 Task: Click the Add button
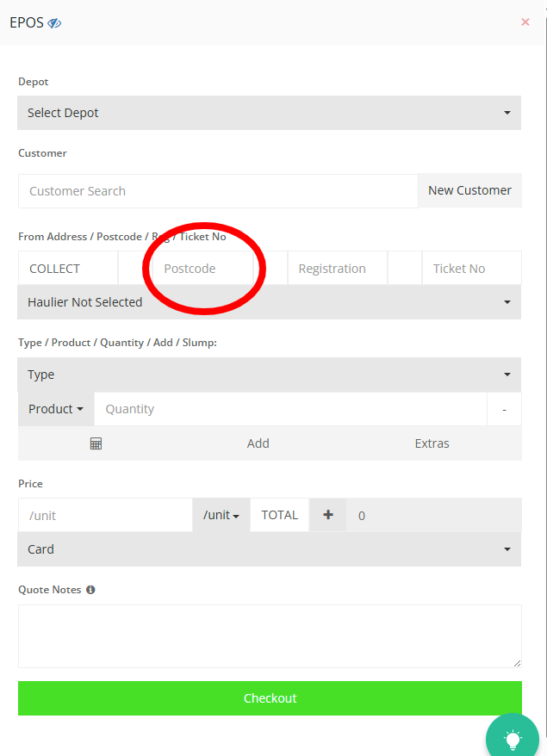pos(258,443)
